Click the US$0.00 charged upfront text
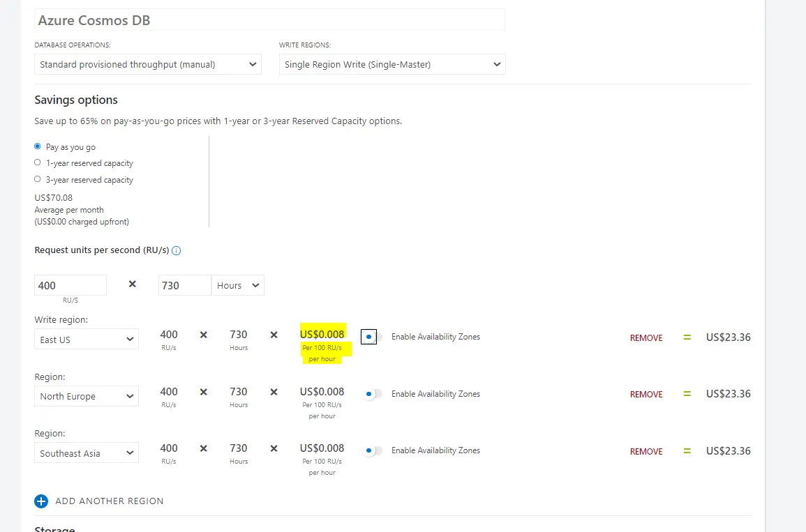Image resolution: width=806 pixels, height=532 pixels. tap(82, 222)
